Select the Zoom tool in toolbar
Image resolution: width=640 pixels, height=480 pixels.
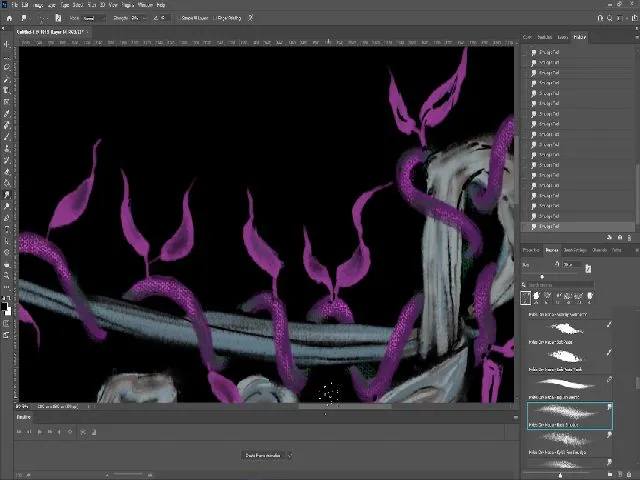click(x=7, y=276)
